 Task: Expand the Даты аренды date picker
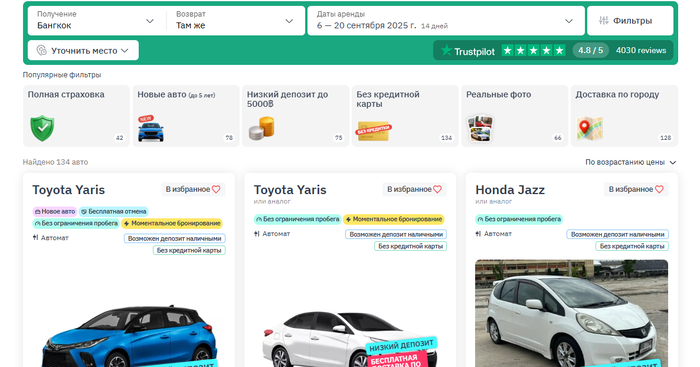(x=446, y=21)
